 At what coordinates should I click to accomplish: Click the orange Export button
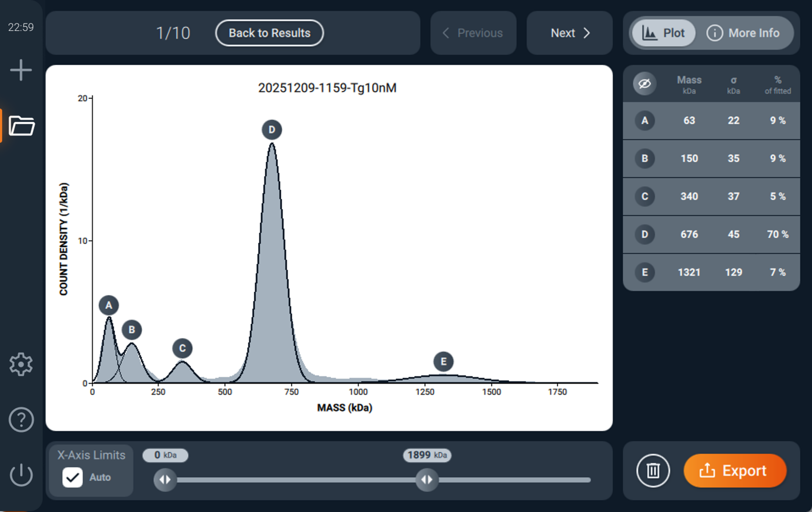click(735, 470)
